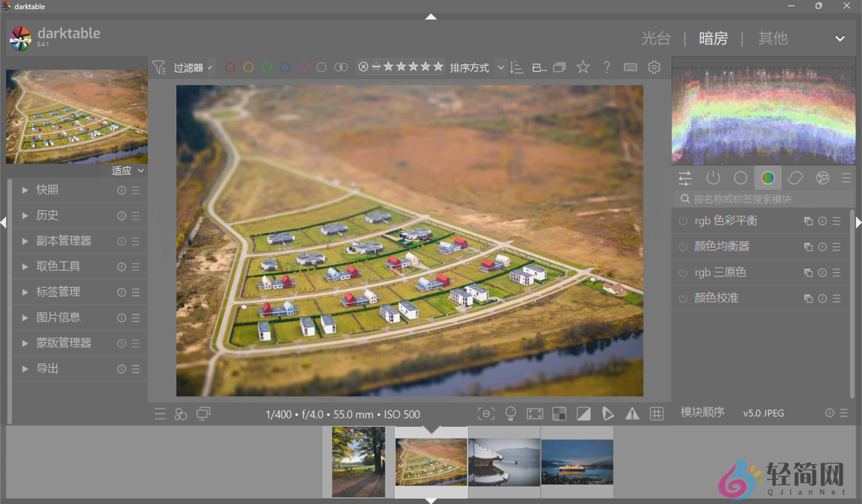Screen dimensions: 862x504
Task: Switch to the 光台 view tab
Action: (x=656, y=38)
